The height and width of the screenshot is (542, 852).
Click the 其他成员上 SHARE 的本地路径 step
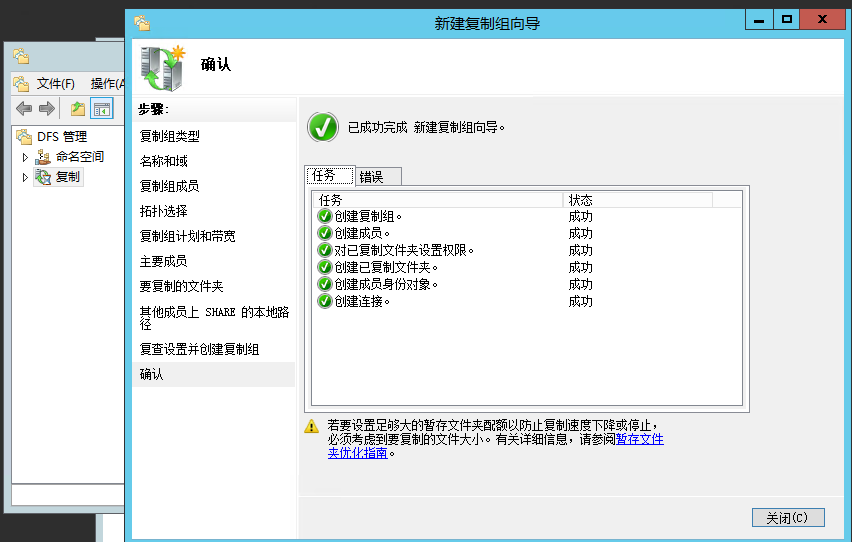(x=214, y=317)
